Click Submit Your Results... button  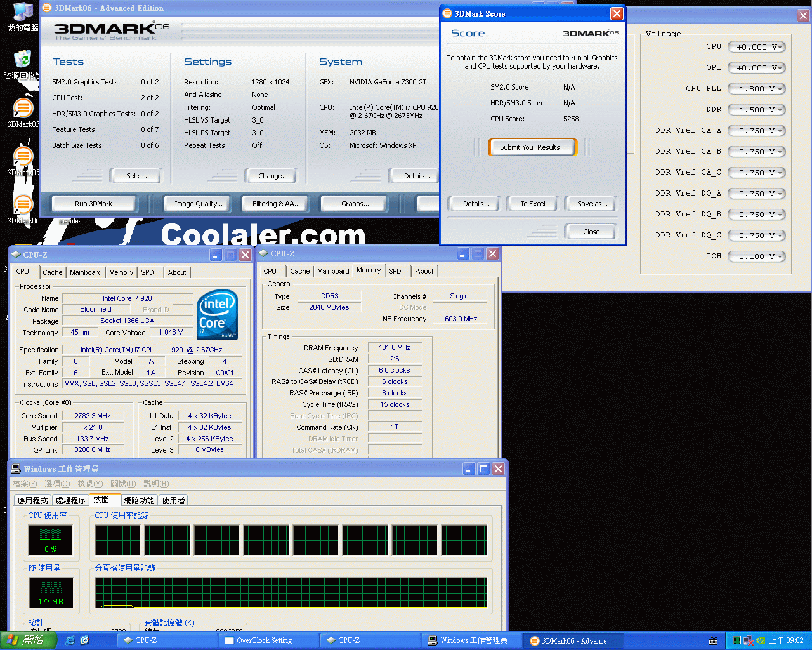click(533, 147)
